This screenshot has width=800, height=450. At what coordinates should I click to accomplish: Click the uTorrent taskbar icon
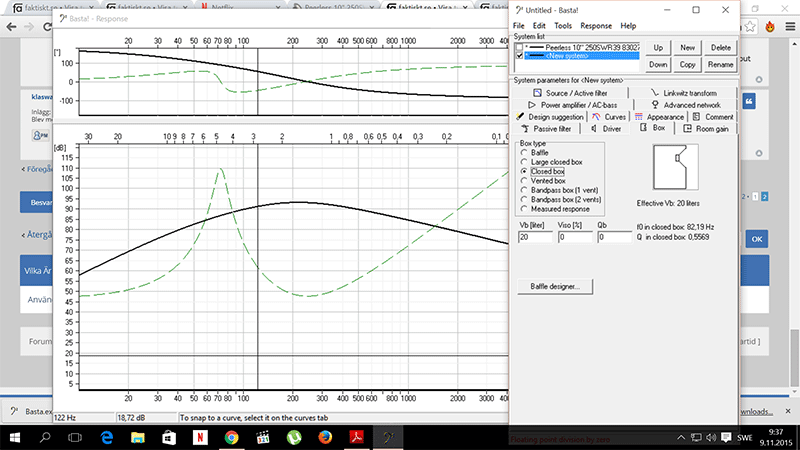pos(294,437)
